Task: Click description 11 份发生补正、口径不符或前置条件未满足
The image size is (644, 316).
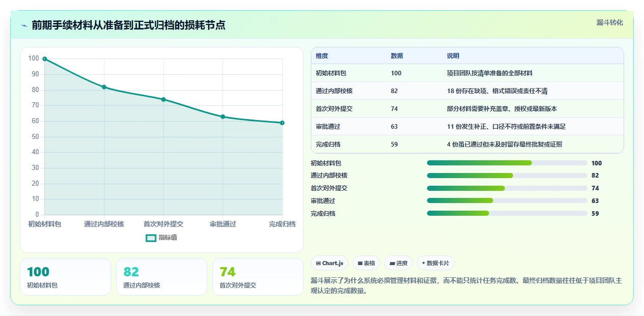Action: (506, 127)
